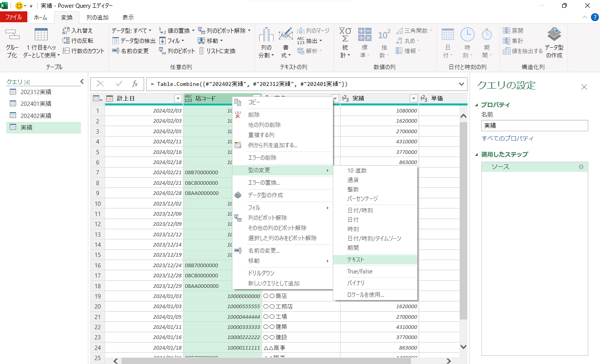The width and height of the screenshot is (600, 364).
Task: Select テキスト in type submenu
Action: coord(375,260)
